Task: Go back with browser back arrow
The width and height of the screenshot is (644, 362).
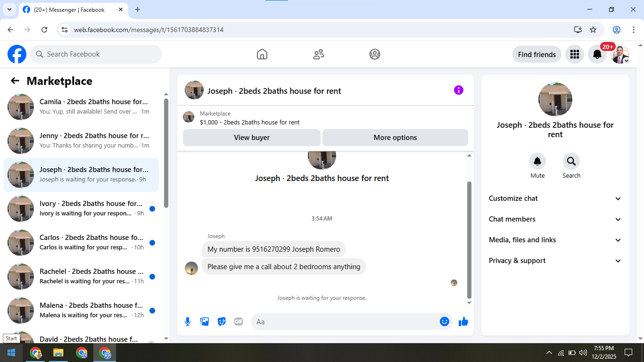Action: [10, 30]
